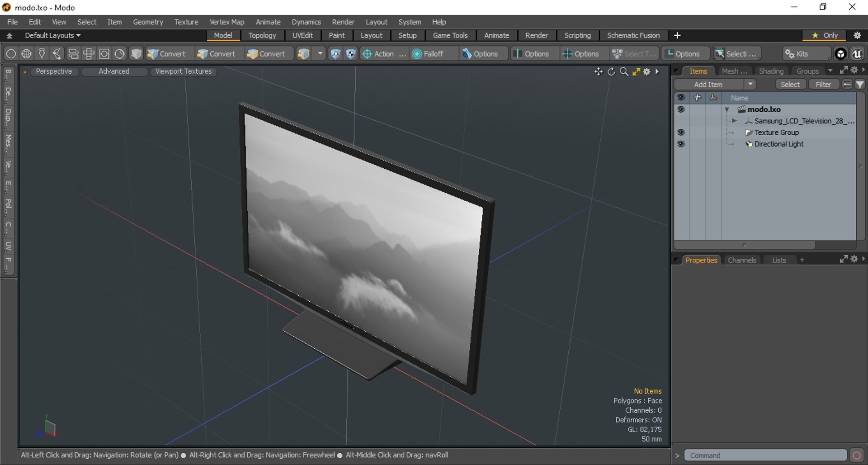Click the Perspective viewport button
Image resolution: width=868 pixels, height=465 pixels.
tap(54, 71)
